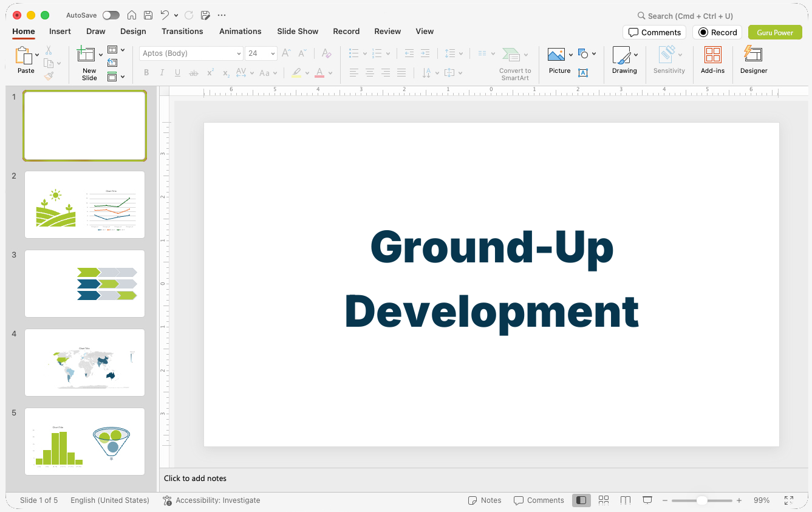Click the Paste clipboard icon
Screen dimensions: 812x512
pos(24,56)
